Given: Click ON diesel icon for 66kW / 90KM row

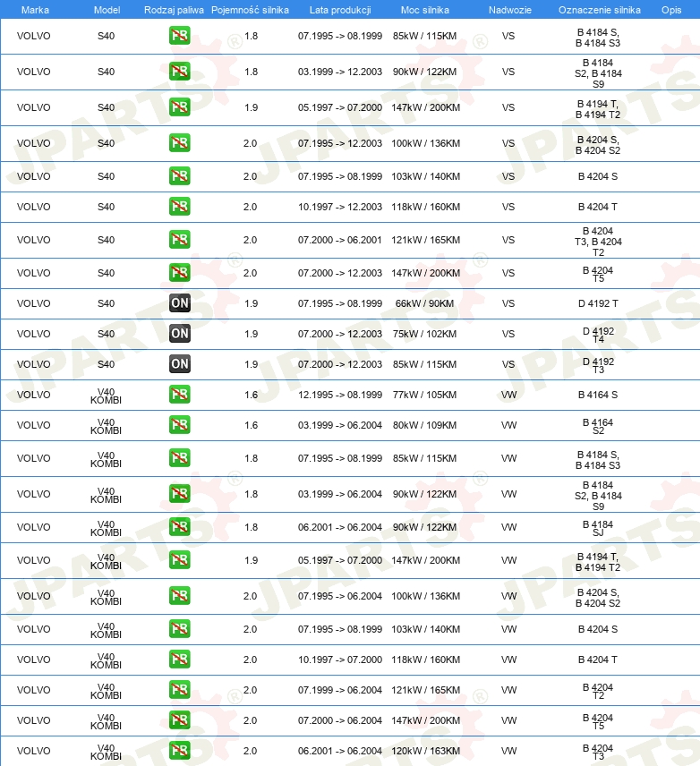Looking at the screenshot, I should click(x=179, y=303).
